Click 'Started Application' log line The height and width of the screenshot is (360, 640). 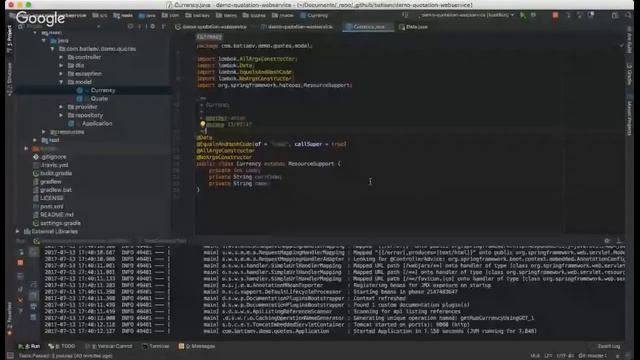pyautogui.click(x=444, y=331)
